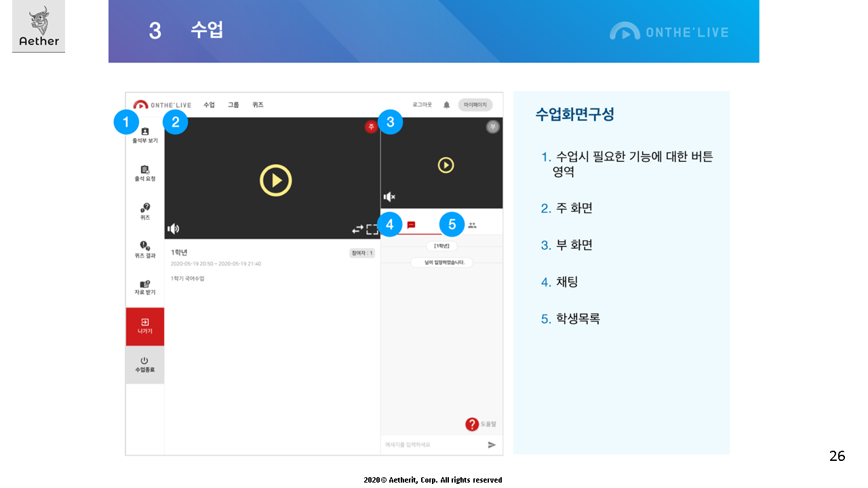Play the main screen video
Viewport: 868px width, 488px height.
tap(275, 180)
